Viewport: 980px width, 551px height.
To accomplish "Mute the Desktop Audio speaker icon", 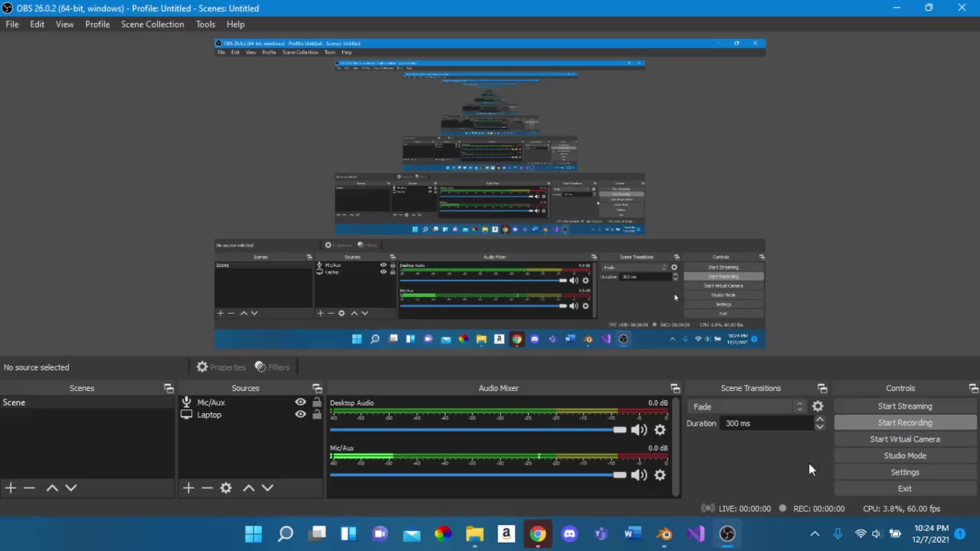I will [x=639, y=430].
